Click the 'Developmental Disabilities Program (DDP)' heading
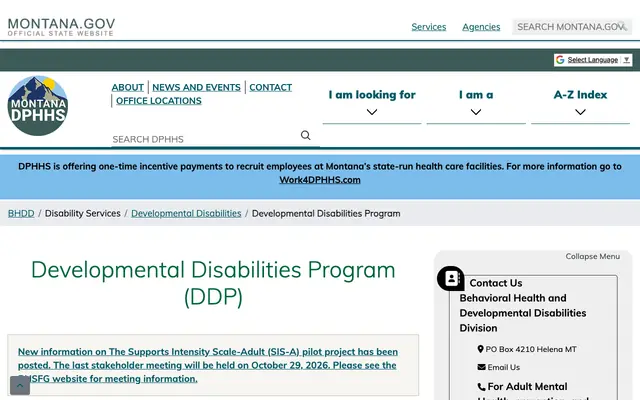Screen dimensions: 640x400 pyautogui.click(x=213, y=283)
